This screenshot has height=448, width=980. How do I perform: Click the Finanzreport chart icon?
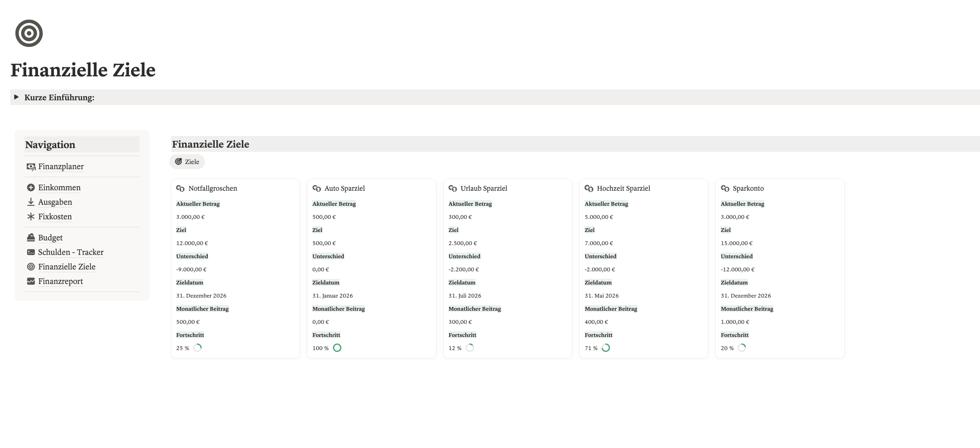[31, 281]
